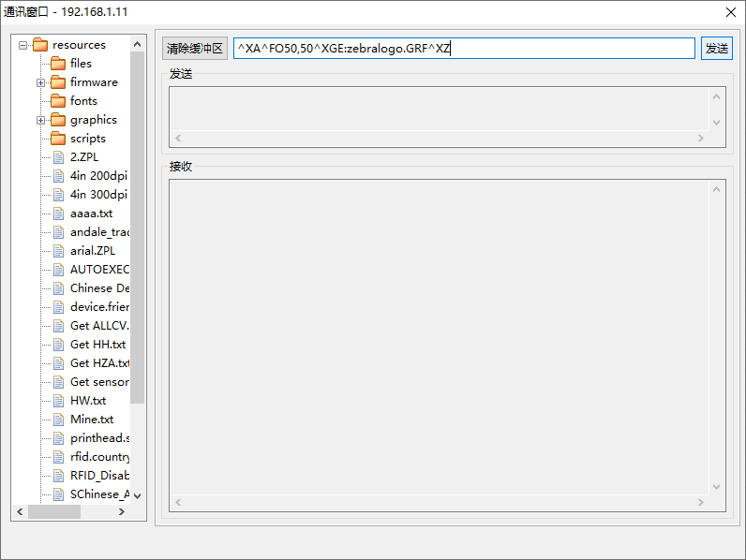The width and height of the screenshot is (746, 560).
Task: Click the HW.txt file icon
Action: click(58, 401)
